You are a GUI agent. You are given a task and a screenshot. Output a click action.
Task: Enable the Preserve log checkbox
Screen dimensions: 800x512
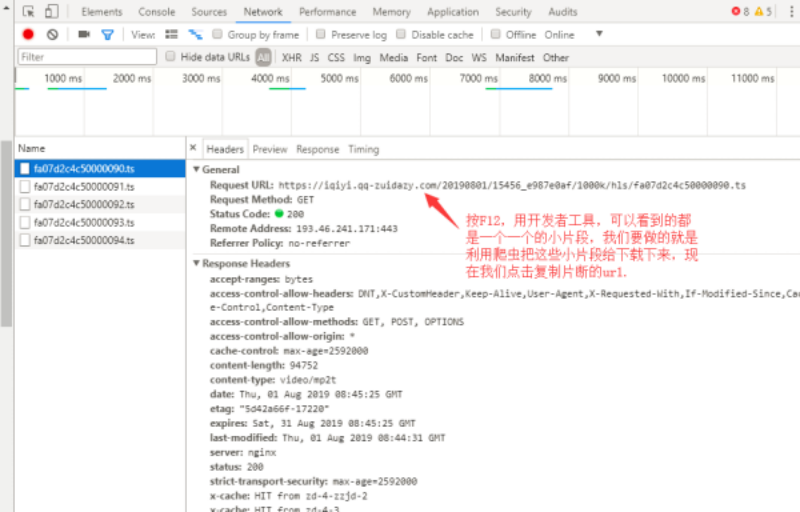321,34
